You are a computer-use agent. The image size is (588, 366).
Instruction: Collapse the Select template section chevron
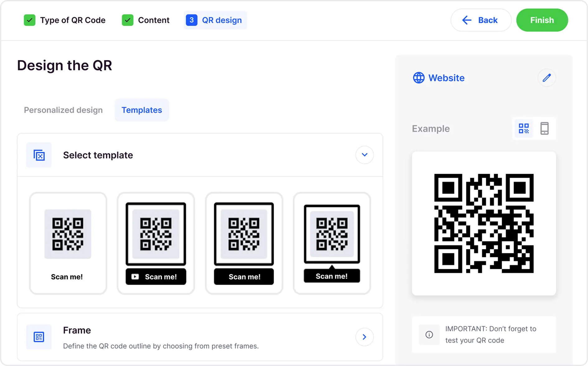(364, 155)
